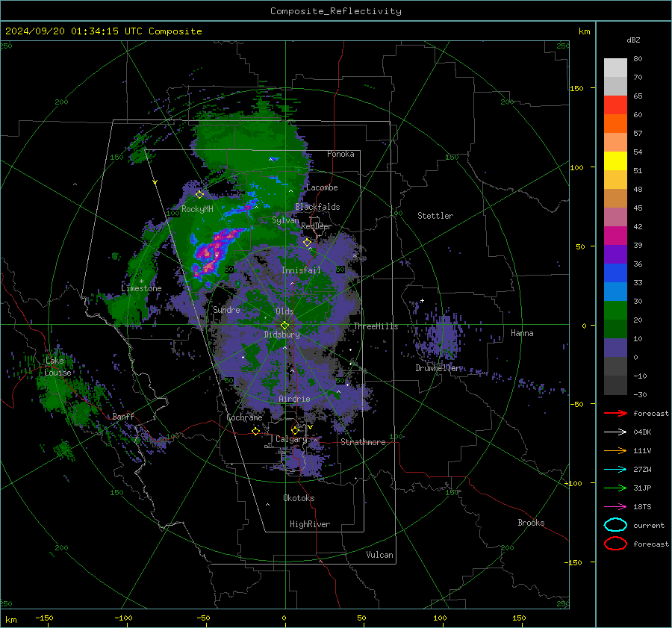The width and height of the screenshot is (672, 628).
Task: Select the magenta swatch between 42 and 39
Action: [x=615, y=235]
